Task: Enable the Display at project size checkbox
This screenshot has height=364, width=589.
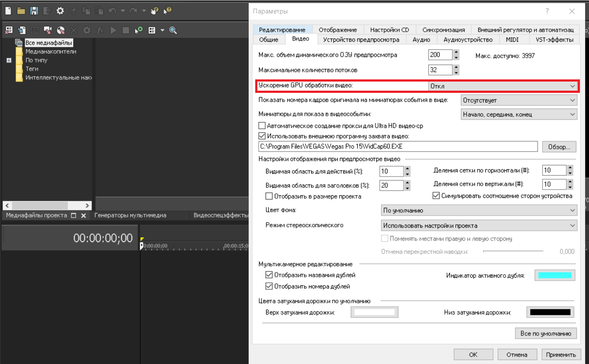Action: (269, 196)
